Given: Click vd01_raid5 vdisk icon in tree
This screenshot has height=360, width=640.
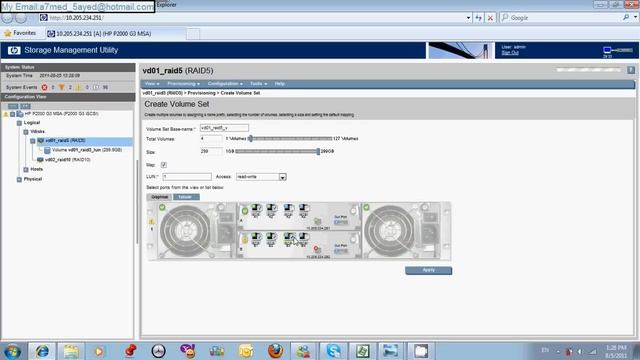Looking at the screenshot, I should point(40,140).
